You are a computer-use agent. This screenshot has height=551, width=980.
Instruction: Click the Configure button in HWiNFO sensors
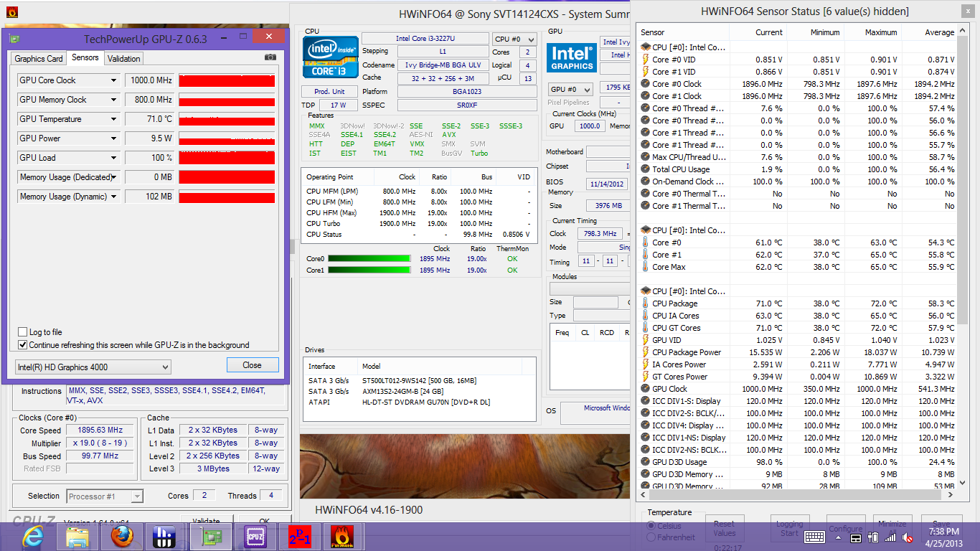tap(846, 528)
